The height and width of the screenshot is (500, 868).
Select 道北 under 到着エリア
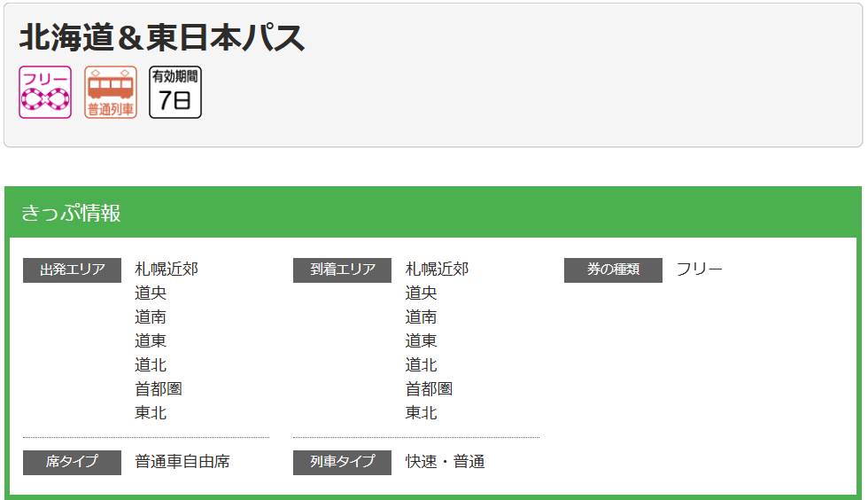point(422,365)
